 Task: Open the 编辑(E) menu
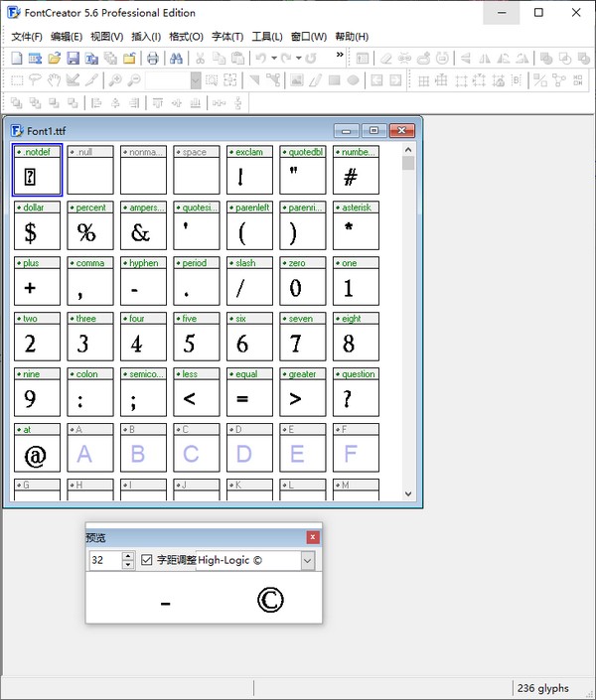coord(67,37)
